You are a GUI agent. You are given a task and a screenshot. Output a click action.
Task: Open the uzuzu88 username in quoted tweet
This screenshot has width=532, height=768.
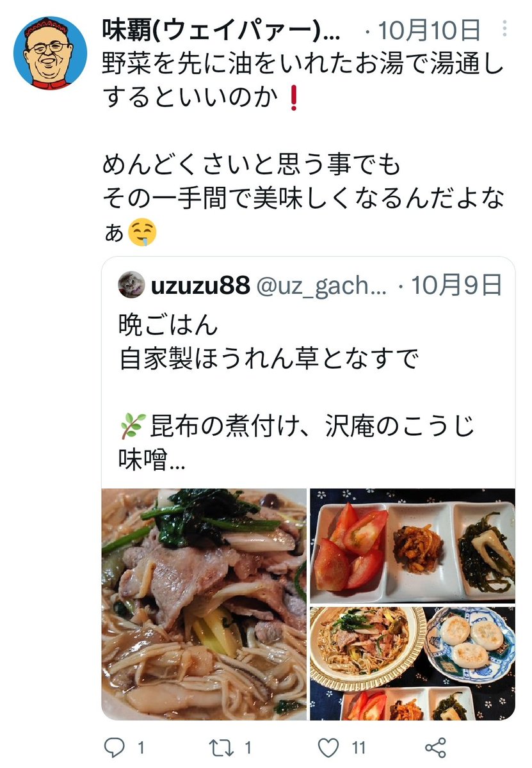click(200, 286)
